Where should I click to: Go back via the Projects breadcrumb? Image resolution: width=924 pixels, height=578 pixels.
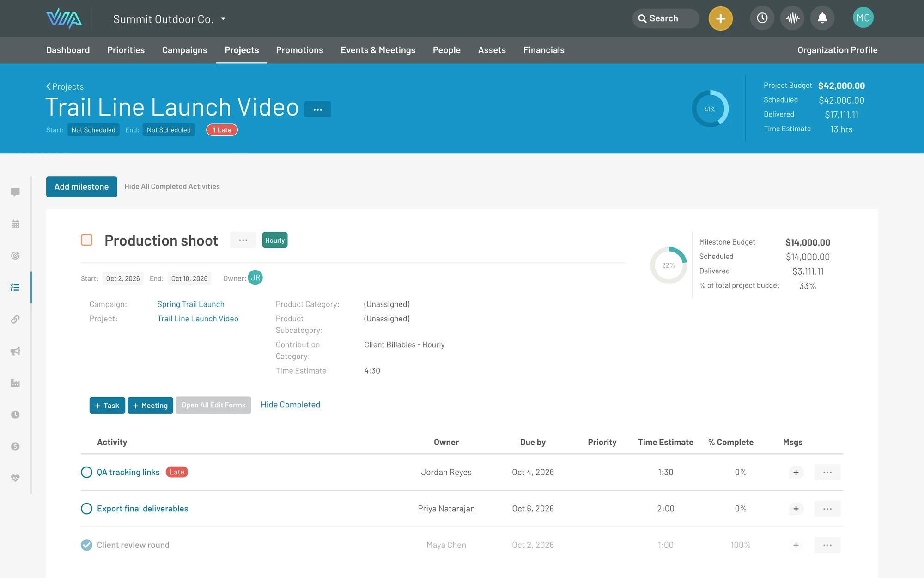[x=65, y=86]
